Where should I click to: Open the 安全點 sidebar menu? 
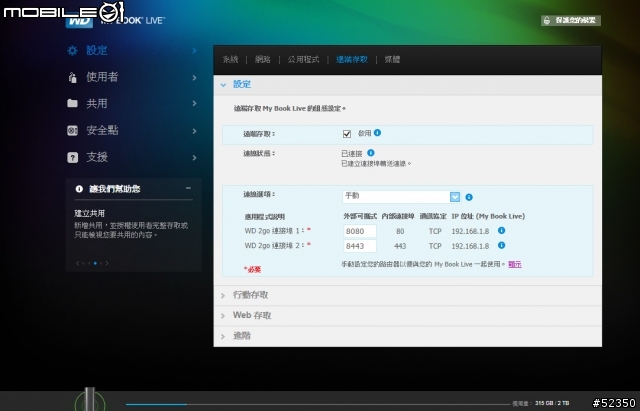[x=102, y=131]
